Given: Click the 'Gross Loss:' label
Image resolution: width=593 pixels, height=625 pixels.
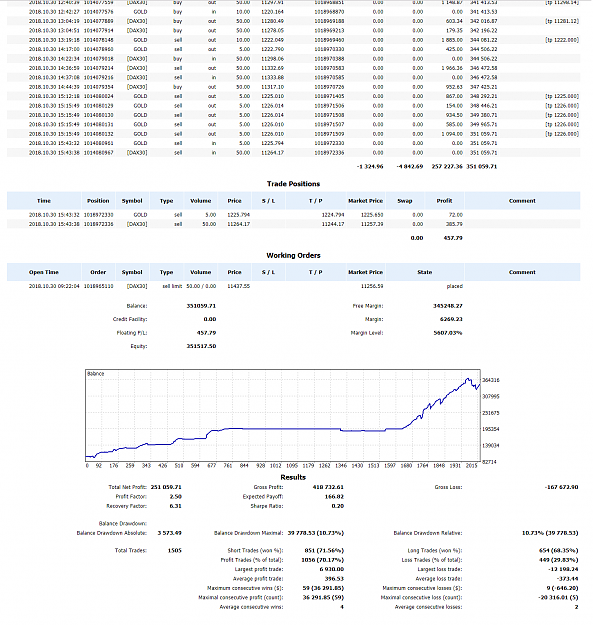Looking at the screenshot, I should click(x=448, y=487).
